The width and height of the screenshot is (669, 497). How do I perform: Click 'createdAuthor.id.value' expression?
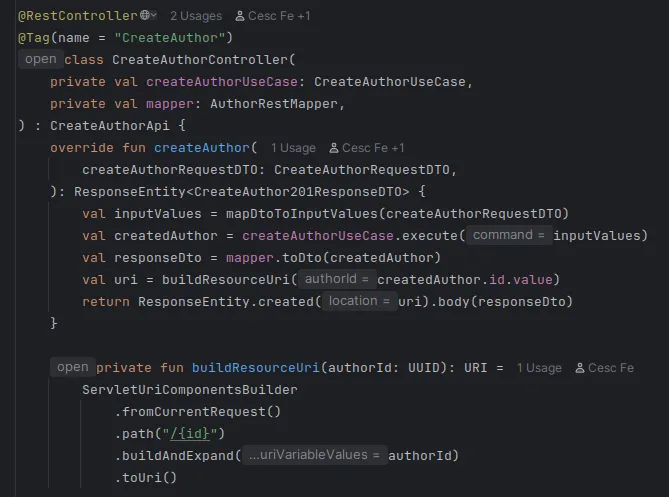tap(465, 280)
